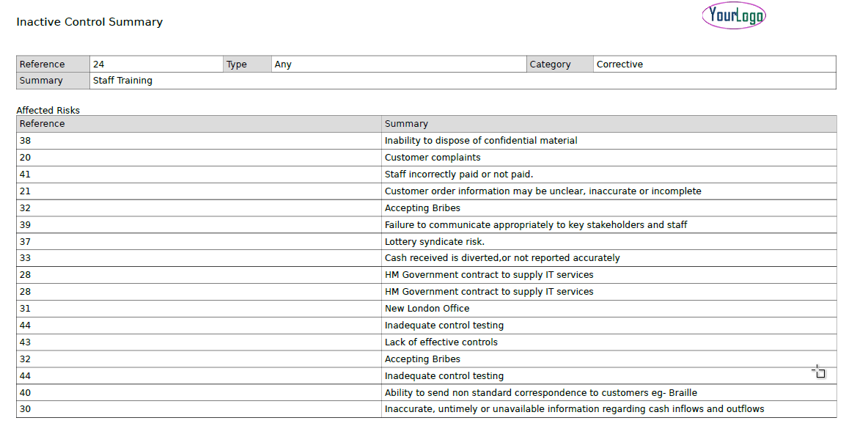
Task: Click the Affected Risks section heading
Action: (48, 111)
